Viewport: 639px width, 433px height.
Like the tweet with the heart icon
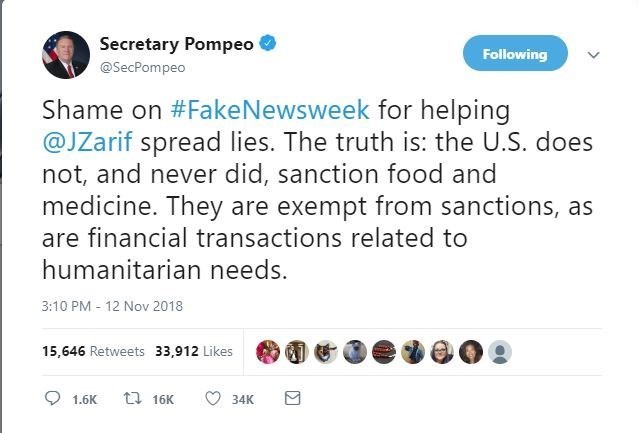point(212,399)
